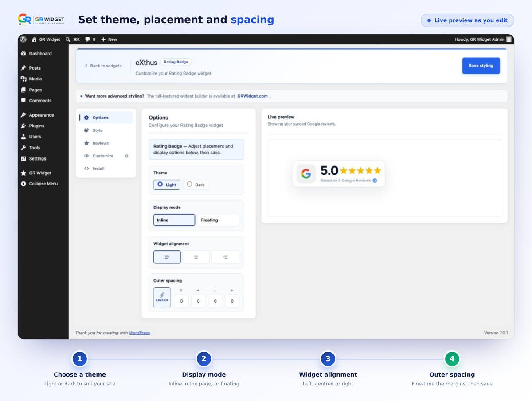
Task: Click the top outer spacing field
Action: (x=181, y=301)
